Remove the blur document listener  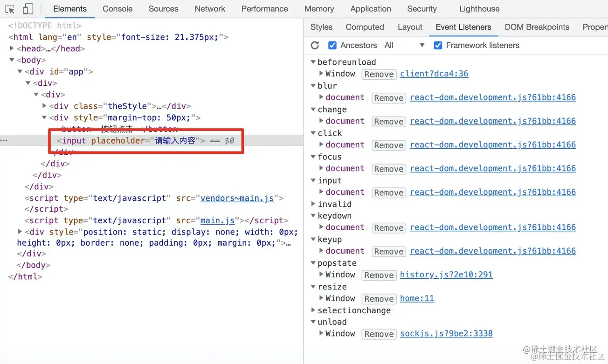click(389, 98)
